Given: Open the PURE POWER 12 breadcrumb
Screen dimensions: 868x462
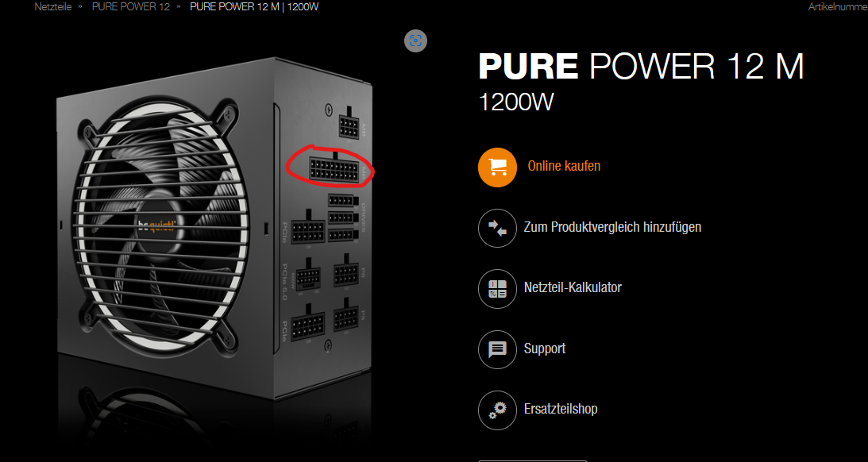Looking at the screenshot, I should [131, 6].
